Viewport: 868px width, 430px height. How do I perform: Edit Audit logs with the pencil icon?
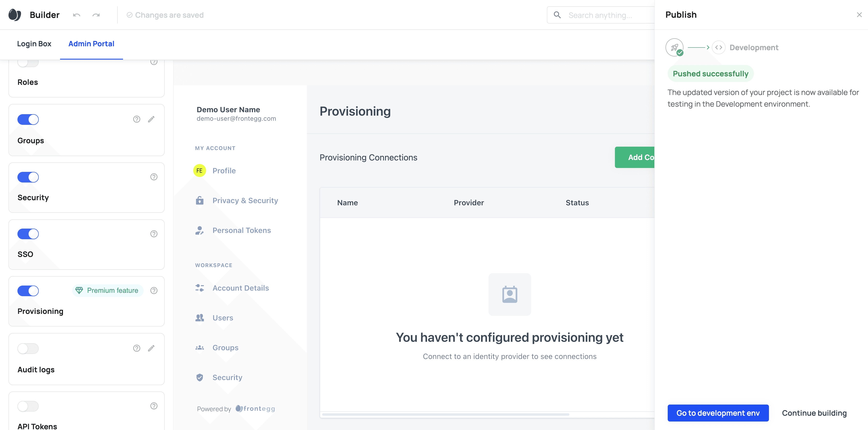(151, 348)
